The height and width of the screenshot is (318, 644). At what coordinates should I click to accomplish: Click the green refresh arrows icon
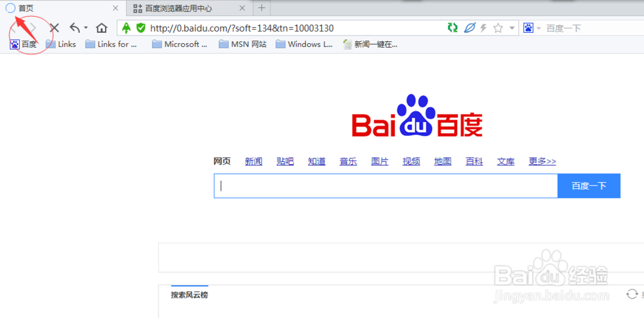point(453,28)
